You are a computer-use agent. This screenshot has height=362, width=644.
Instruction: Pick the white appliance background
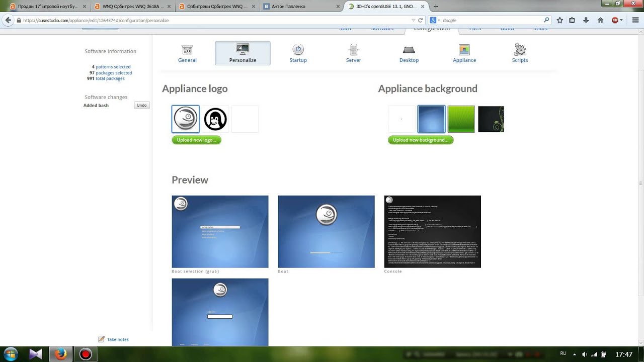coord(401,119)
